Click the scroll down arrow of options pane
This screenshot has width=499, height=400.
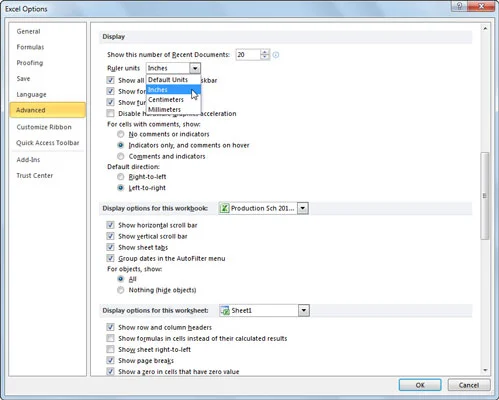pos(485,370)
